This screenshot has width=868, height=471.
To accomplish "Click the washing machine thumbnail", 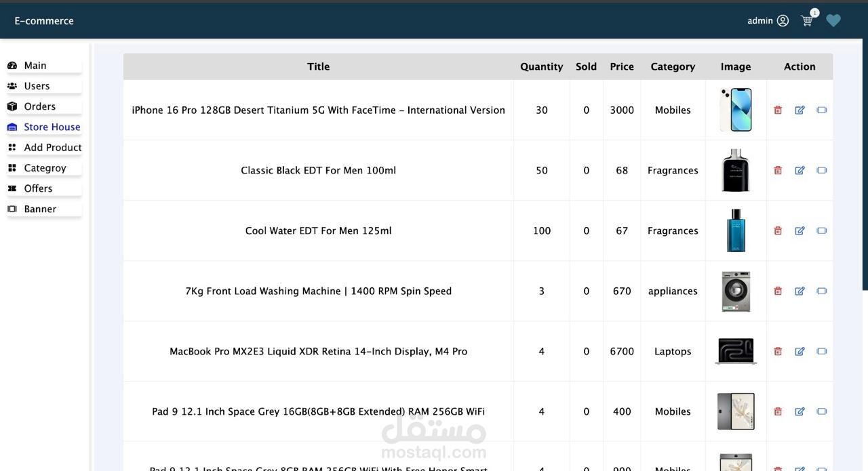I will tap(736, 291).
